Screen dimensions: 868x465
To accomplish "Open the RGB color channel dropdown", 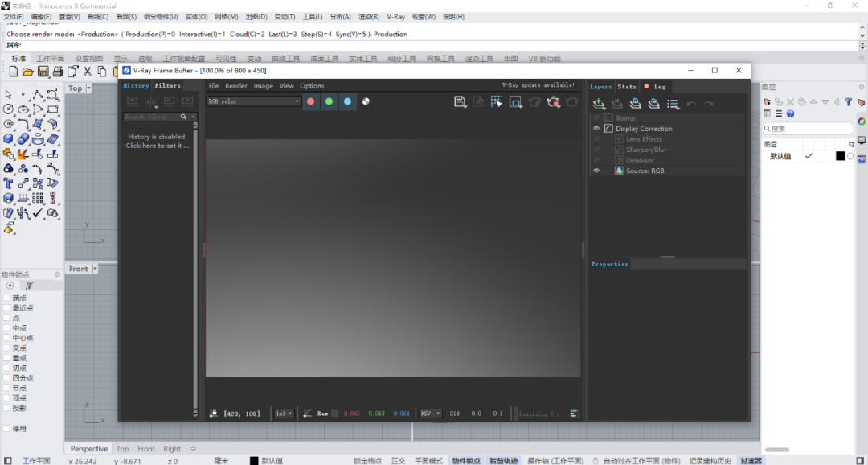I will point(253,101).
